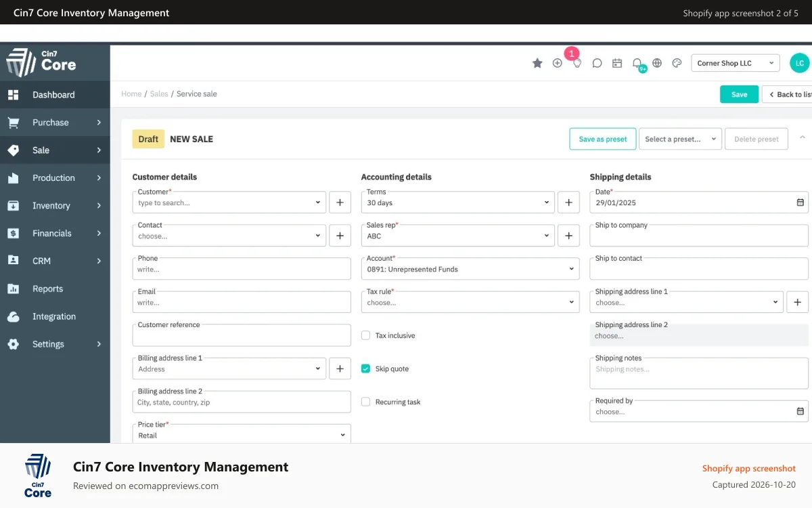Click the Billing address line 2 field

(242, 402)
